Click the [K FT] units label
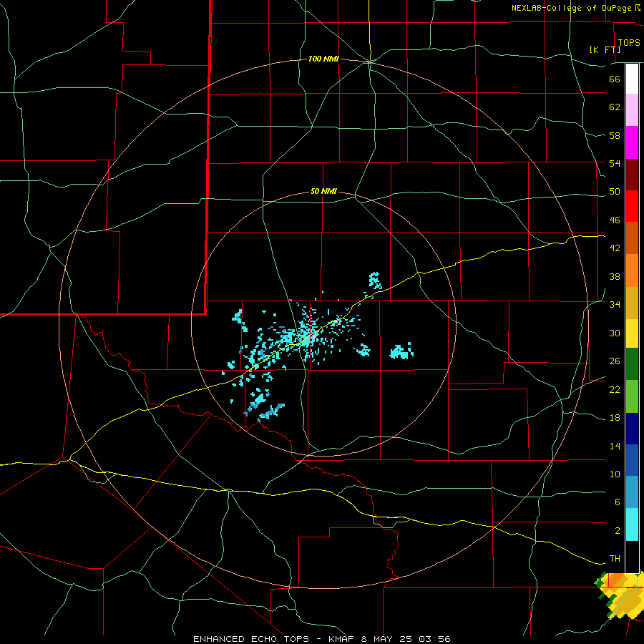Image resolution: width=644 pixels, height=644 pixels. tap(605, 49)
